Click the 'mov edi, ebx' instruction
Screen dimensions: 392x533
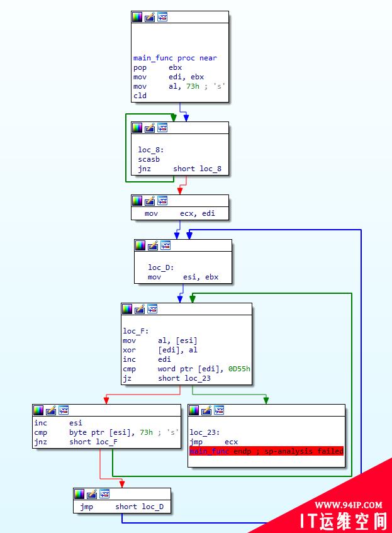(169, 77)
